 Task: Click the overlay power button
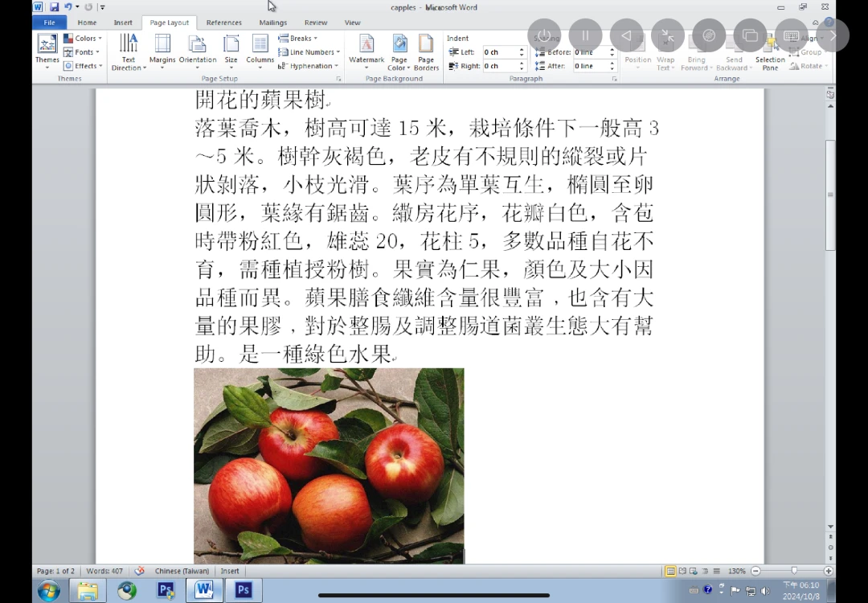(x=544, y=35)
